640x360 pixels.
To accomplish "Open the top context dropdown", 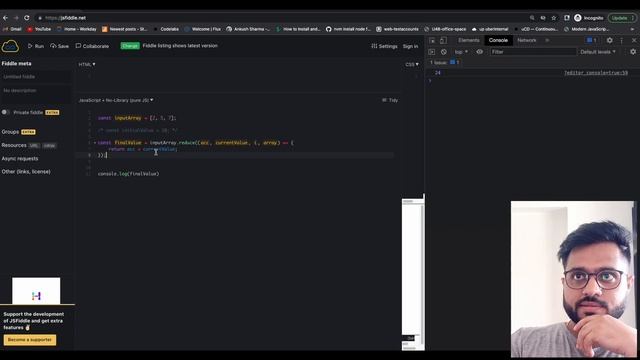I will coord(461,52).
